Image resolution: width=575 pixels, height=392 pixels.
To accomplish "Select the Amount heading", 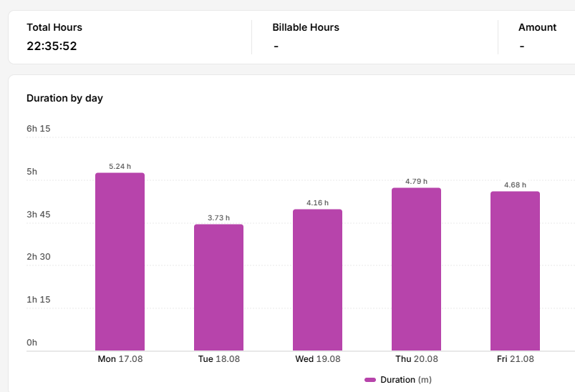I will (537, 27).
